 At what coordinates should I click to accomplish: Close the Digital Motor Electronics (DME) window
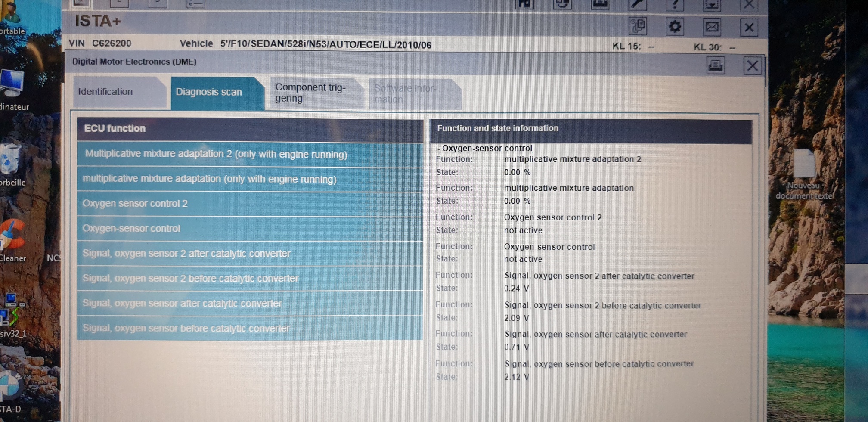pyautogui.click(x=752, y=66)
